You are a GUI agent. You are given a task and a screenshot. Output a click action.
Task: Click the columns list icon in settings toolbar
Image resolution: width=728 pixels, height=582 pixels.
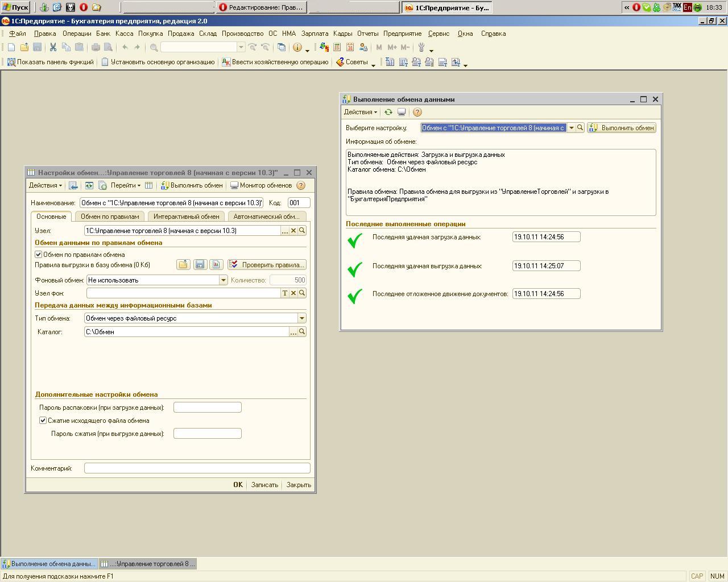coord(149,185)
